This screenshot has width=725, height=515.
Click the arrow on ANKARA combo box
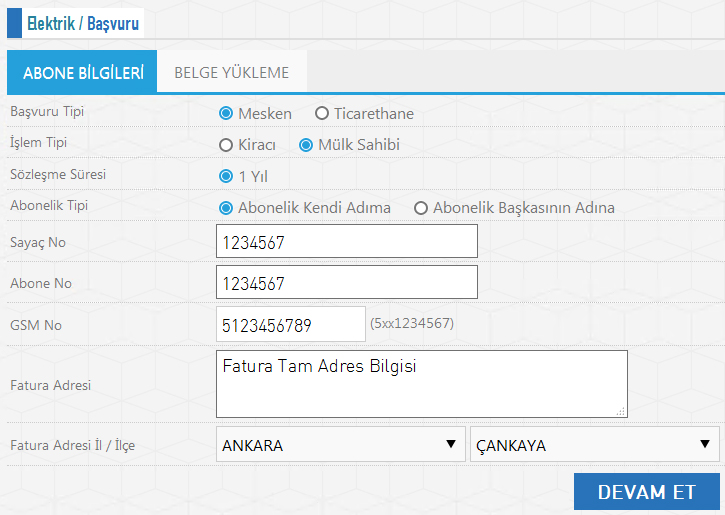451,444
